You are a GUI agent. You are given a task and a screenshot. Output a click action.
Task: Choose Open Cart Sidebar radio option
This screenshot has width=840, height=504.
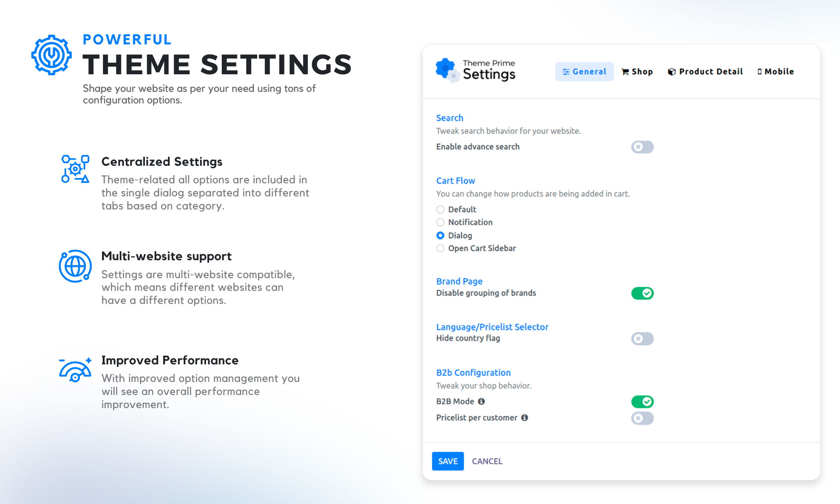tap(441, 248)
